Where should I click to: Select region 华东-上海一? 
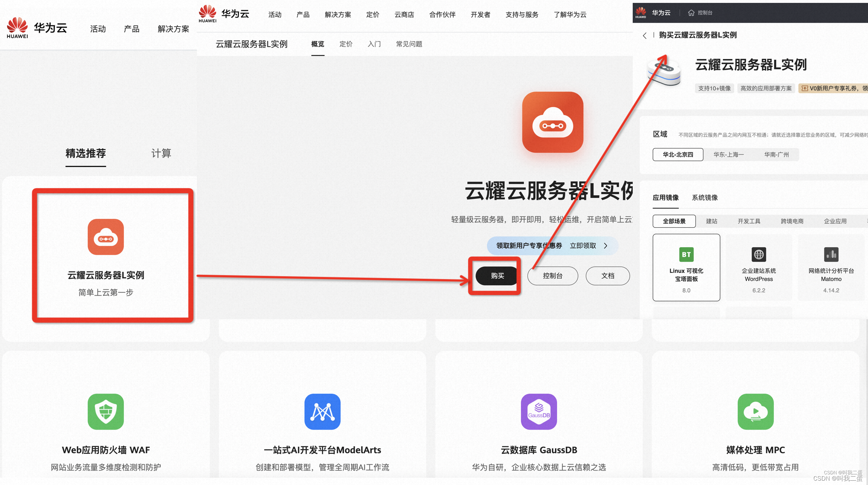(x=728, y=155)
